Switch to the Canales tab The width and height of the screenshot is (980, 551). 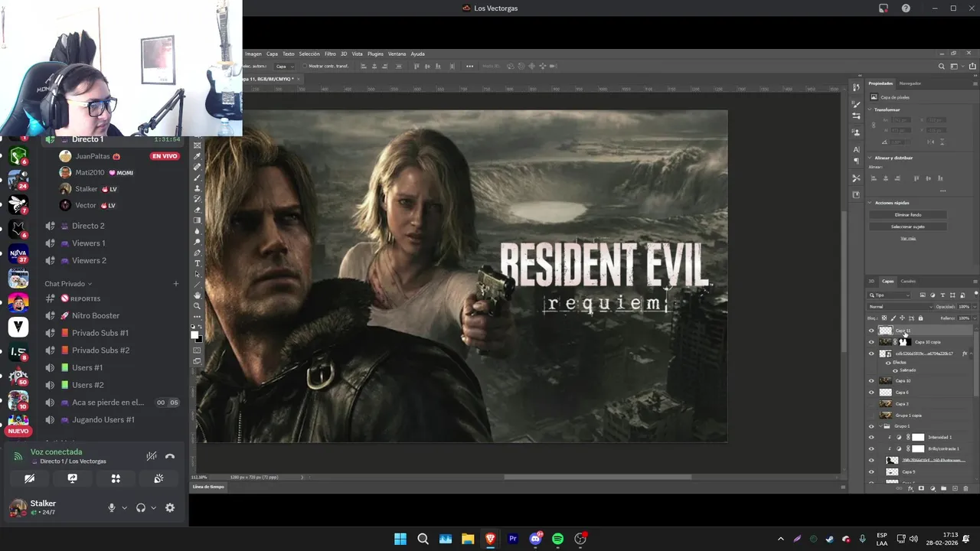[908, 281]
